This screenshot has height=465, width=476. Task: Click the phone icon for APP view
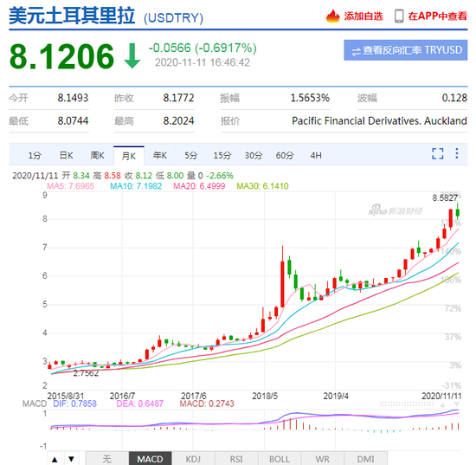click(x=399, y=16)
